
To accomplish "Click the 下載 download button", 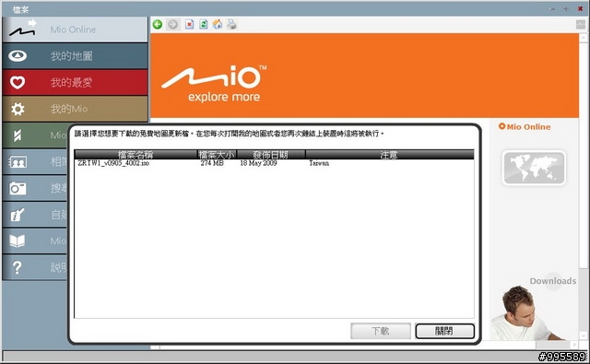I will (x=381, y=331).
